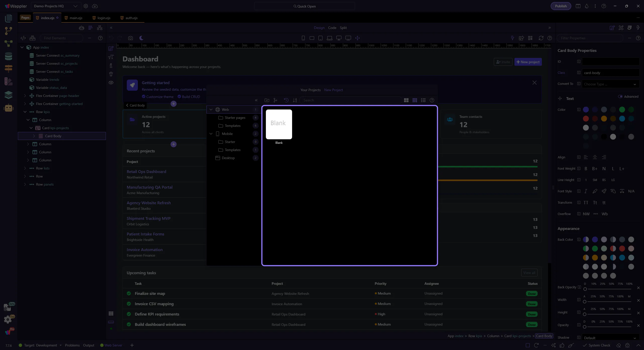This screenshot has width=644, height=350.
Task: Toggle dark mode moon icon
Action: pos(141,38)
